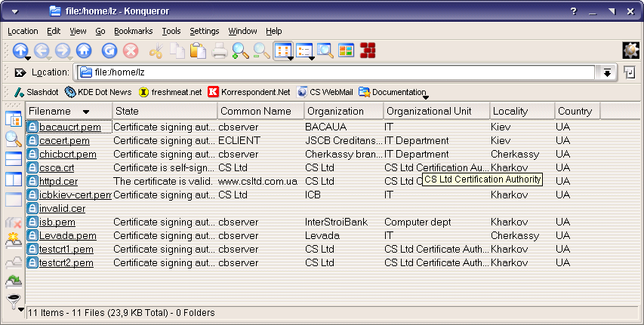Screen dimensions: 644x325
Task: Select the file bacaucrt.pem
Action: click(x=69, y=127)
